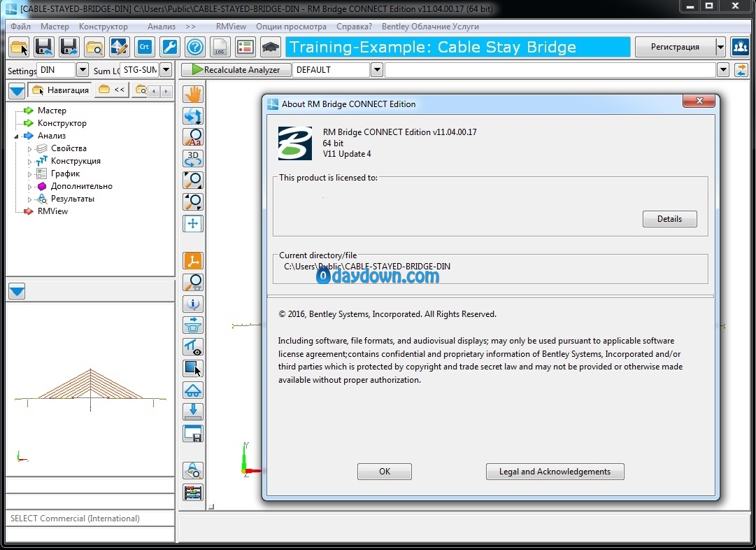
Task: Click the blue triangle above navigation tree
Action: pos(17,90)
